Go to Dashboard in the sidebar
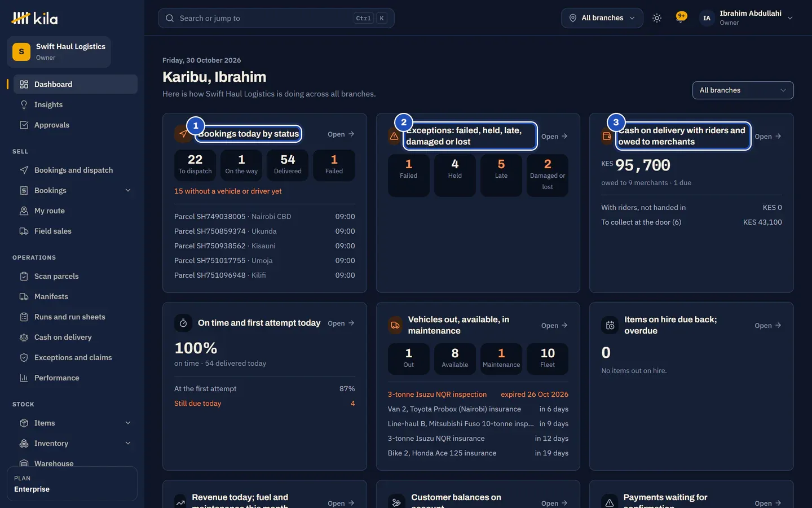 point(76,84)
